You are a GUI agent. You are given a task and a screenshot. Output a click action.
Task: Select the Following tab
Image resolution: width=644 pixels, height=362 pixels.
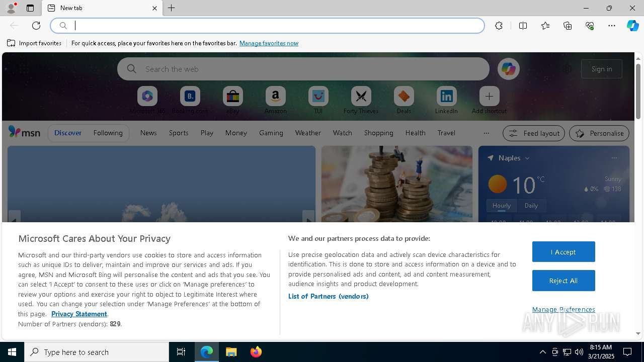108,133
